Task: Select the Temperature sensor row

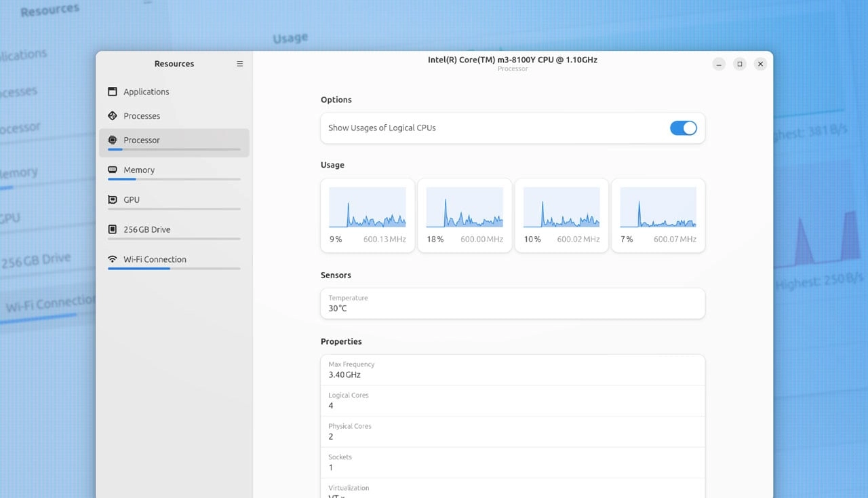Action: coord(512,303)
